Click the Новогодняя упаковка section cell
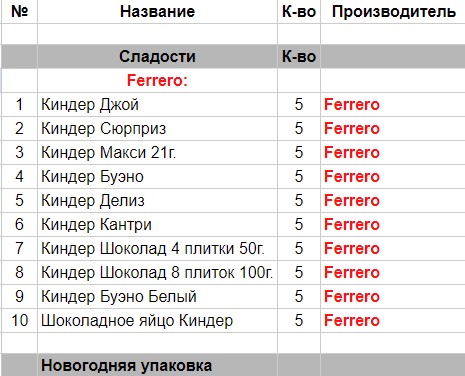The image size is (465, 376). pos(157,365)
